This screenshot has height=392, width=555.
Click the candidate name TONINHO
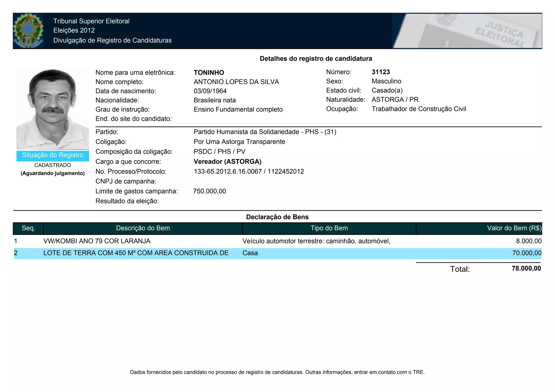(209, 73)
